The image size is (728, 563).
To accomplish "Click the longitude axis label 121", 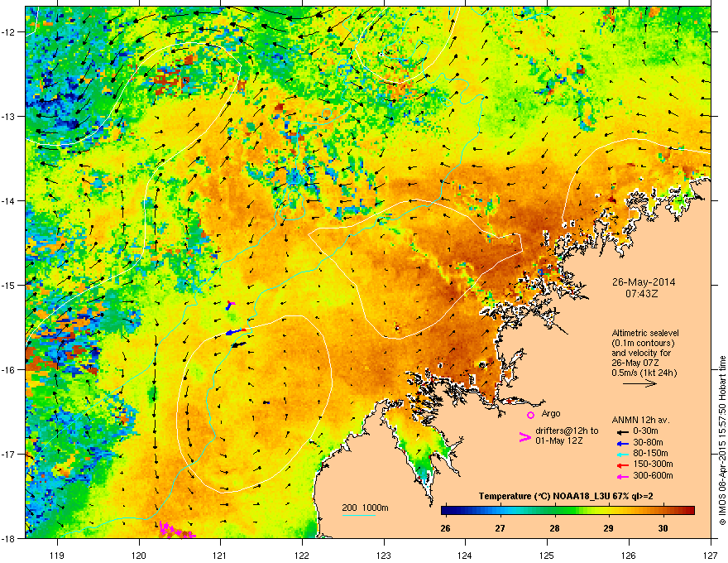I will pos(220,555).
